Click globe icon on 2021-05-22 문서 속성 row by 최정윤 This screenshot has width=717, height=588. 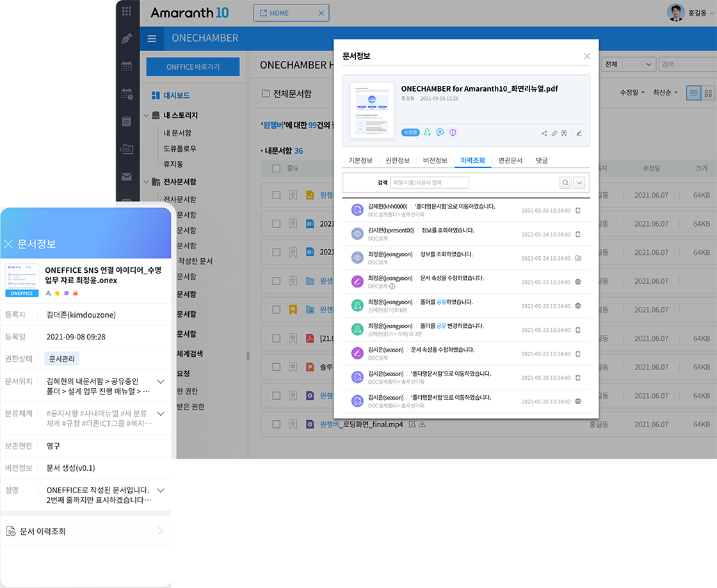point(578,282)
